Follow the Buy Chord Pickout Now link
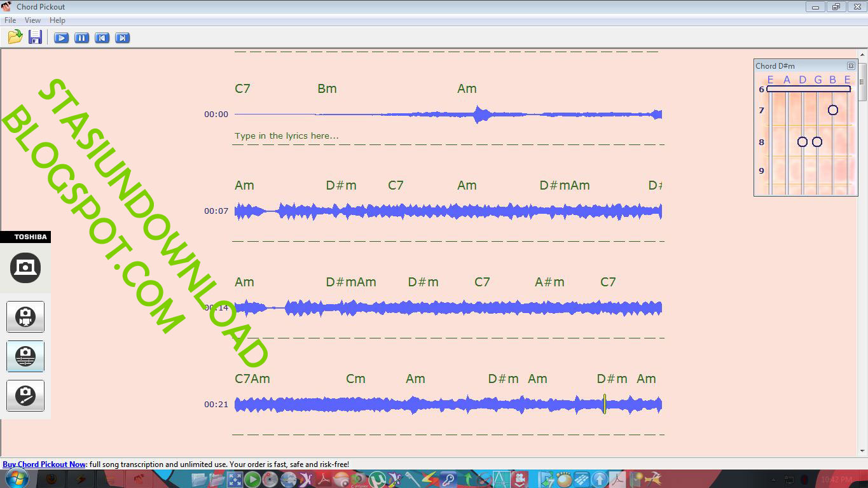This screenshot has height=488, width=868. pos(44,464)
